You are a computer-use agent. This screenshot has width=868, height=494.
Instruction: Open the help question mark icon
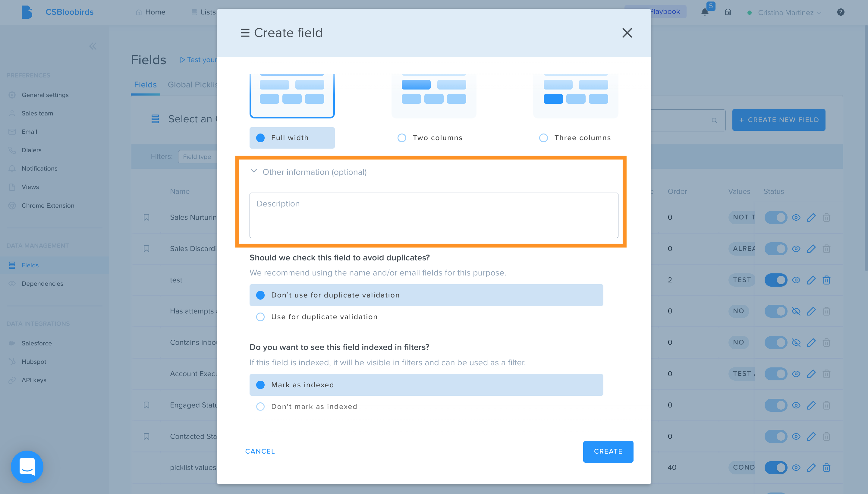pos(840,12)
